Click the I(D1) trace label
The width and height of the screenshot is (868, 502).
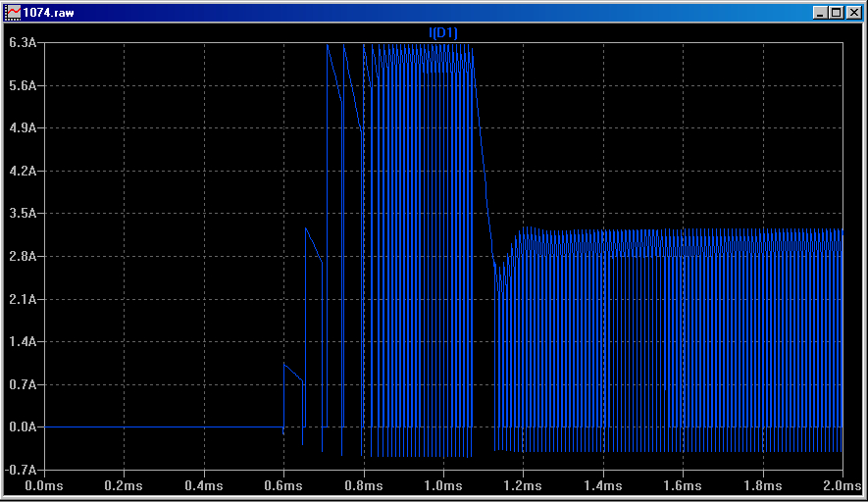click(x=443, y=32)
